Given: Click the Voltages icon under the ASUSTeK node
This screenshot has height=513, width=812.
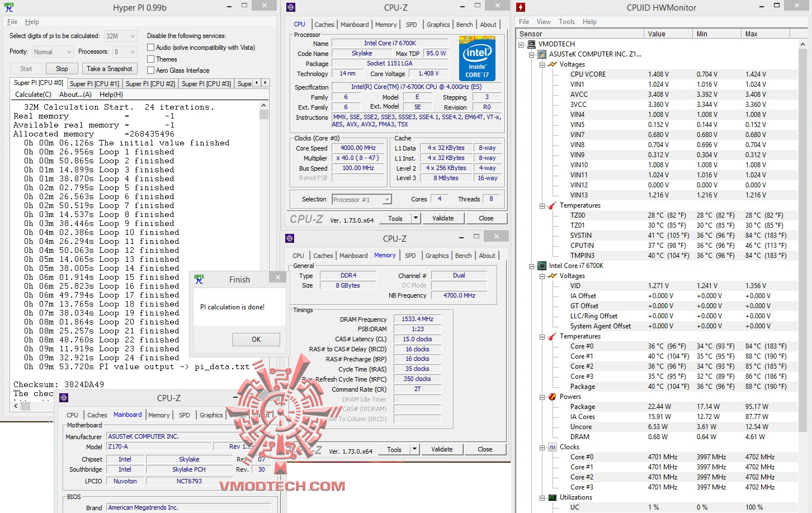Looking at the screenshot, I should point(553,64).
